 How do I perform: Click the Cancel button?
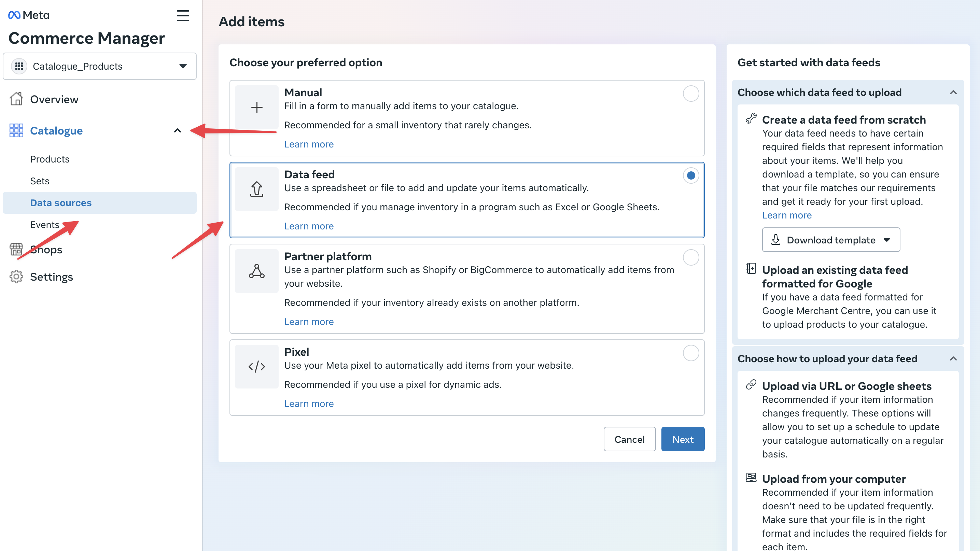[629, 439]
